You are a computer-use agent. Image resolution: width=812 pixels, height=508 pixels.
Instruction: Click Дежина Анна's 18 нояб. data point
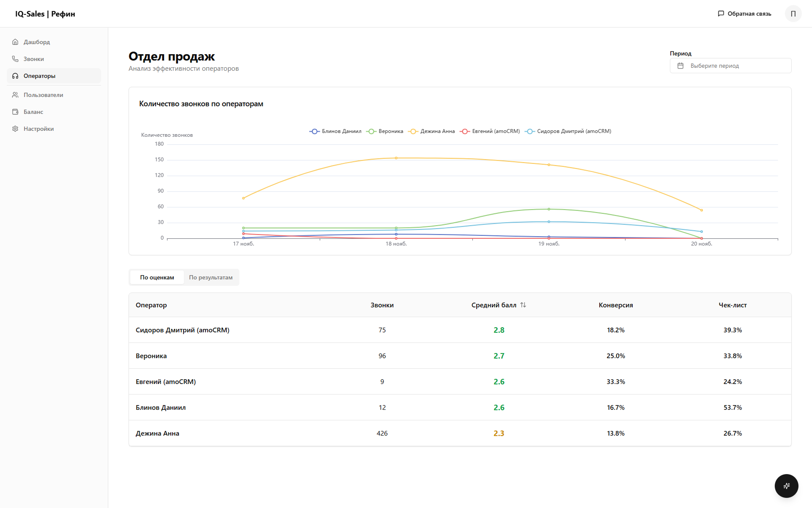(396, 158)
